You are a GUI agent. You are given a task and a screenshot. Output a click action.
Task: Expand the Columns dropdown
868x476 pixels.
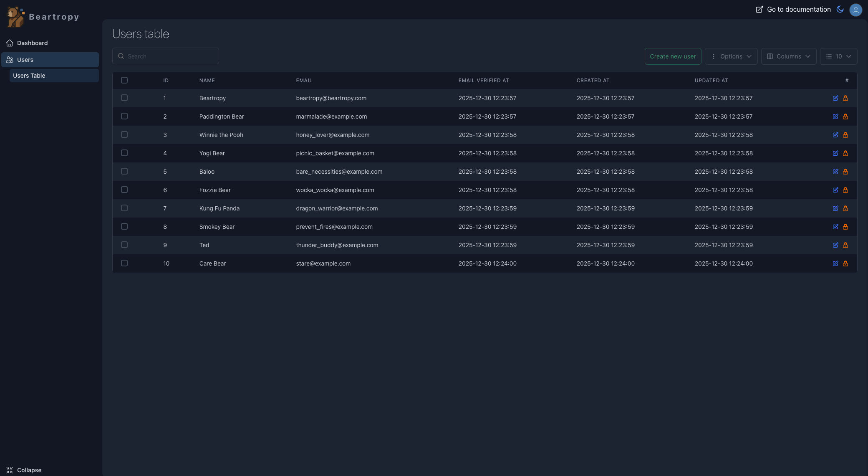coord(788,56)
